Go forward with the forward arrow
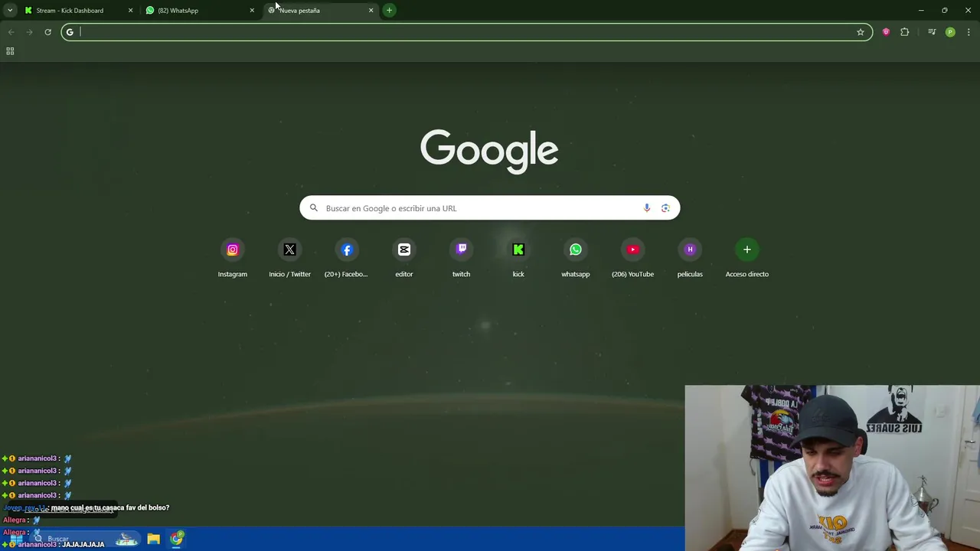 click(x=29, y=32)
